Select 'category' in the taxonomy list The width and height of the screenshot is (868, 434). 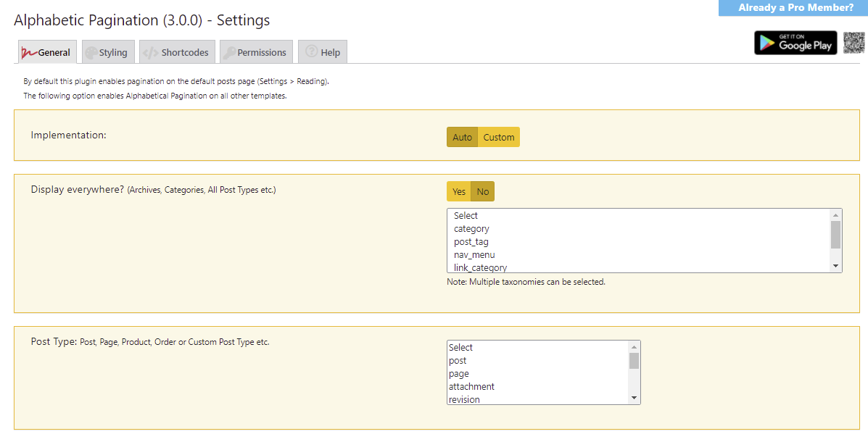(x=471, y=228)
